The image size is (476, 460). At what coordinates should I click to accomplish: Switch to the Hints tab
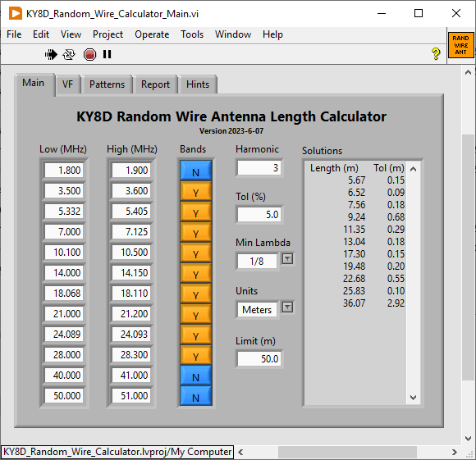[x=198, y=84]
